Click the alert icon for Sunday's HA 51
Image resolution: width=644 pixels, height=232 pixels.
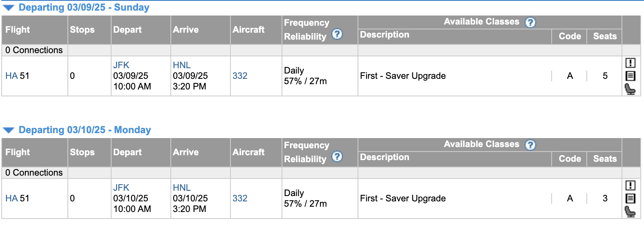click(x=631, y=63)
